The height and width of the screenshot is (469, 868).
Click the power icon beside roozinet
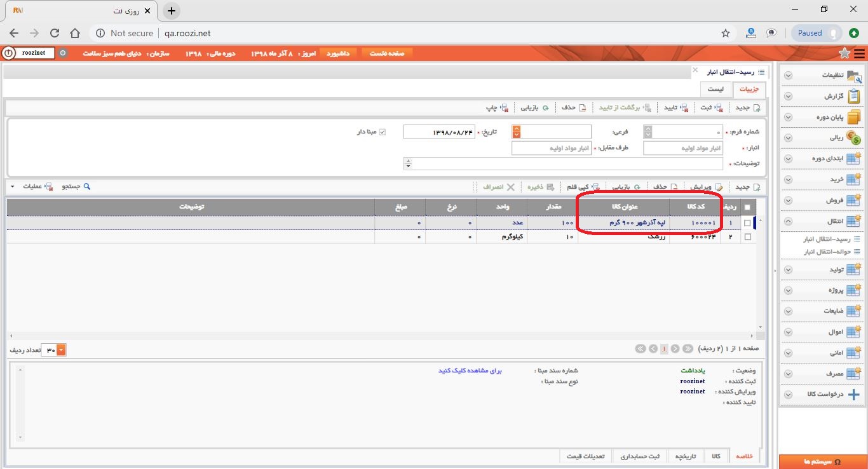coord(8,53)
